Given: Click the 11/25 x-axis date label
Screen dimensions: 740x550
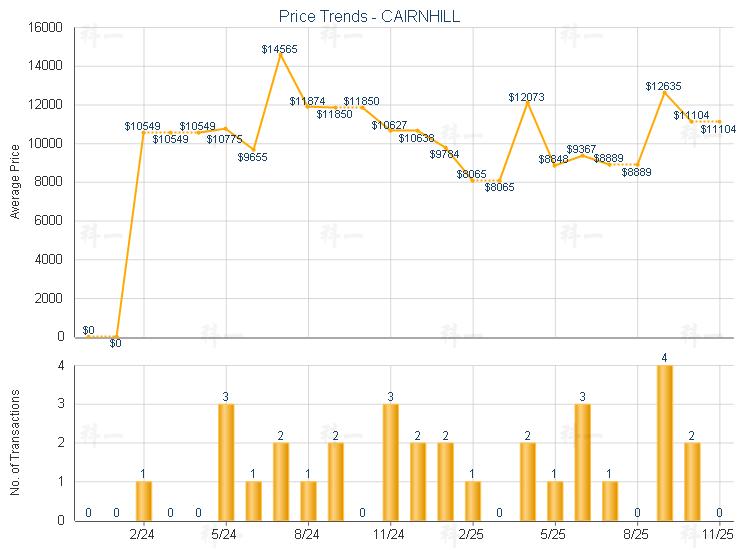Looking at the screenshot, I should pos(718,535).
